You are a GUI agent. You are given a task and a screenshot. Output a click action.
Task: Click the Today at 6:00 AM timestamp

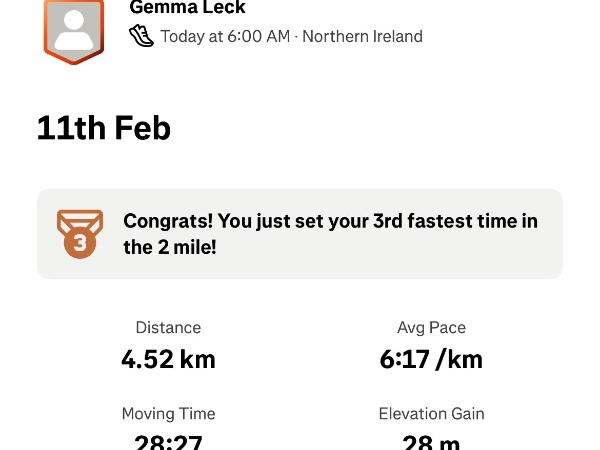pos(225,37)
